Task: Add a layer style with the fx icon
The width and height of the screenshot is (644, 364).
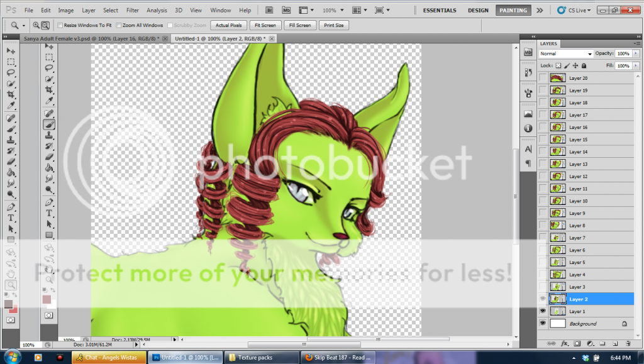Action: tap(565, 343)
